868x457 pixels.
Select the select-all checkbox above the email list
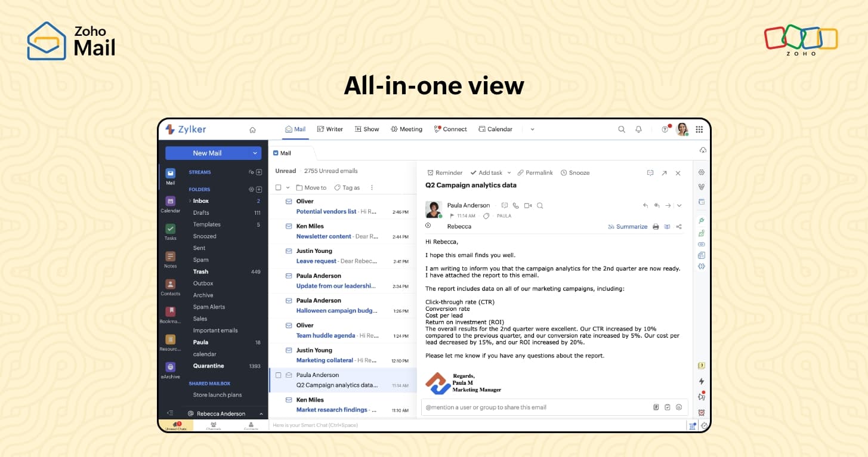pos(279,187)
